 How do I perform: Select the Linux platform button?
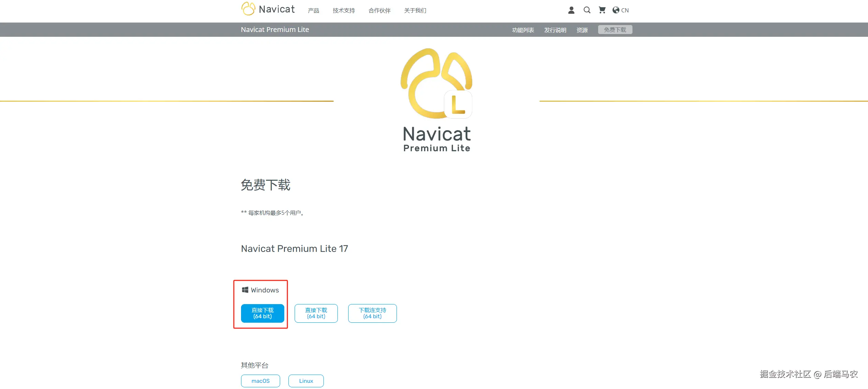pos(306,381)
